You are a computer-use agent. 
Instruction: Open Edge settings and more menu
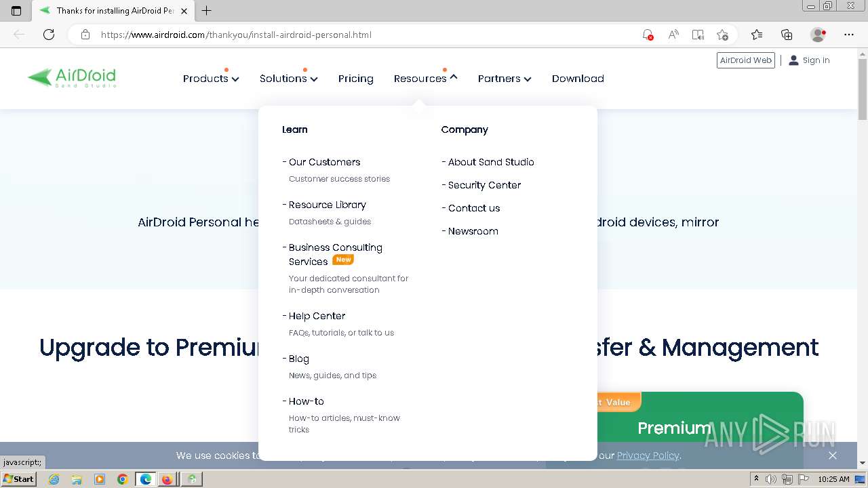(x=849, y=35)
